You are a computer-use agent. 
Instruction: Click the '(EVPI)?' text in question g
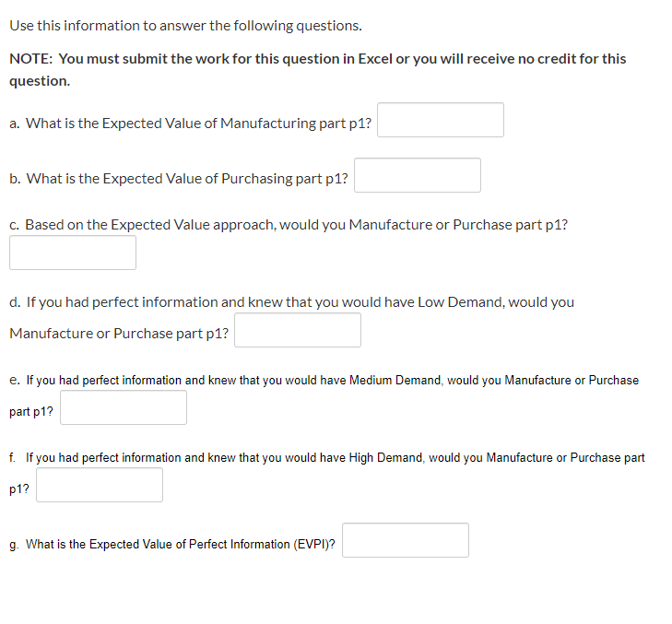pyautogui.click(x=314, y=545)
